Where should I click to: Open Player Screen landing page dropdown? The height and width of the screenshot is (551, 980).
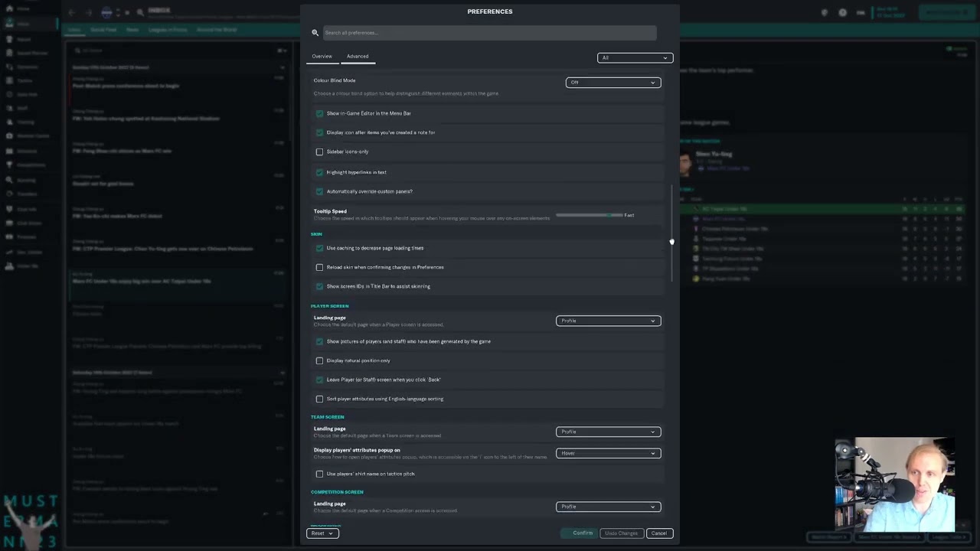click(x=608, y=321)
